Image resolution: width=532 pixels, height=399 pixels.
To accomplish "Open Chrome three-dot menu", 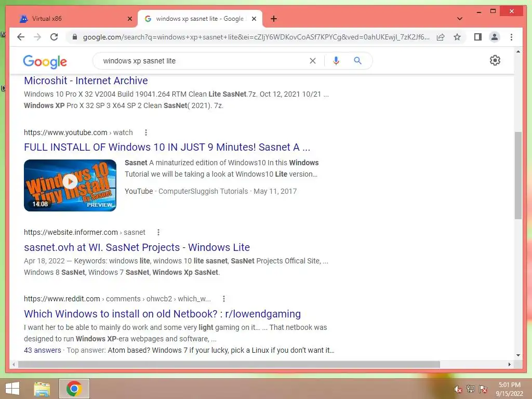I will click(x=511, y=37).
